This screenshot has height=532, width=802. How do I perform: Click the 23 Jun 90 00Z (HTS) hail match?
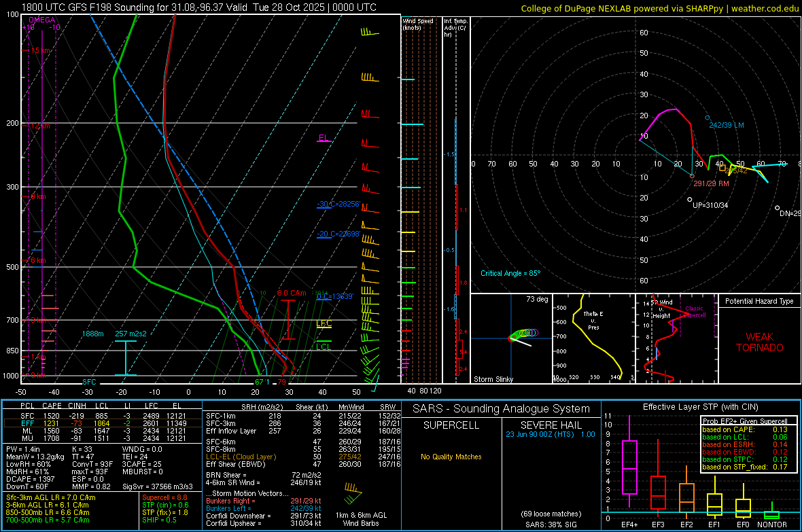pyautogui.click(x=551, y=434)
